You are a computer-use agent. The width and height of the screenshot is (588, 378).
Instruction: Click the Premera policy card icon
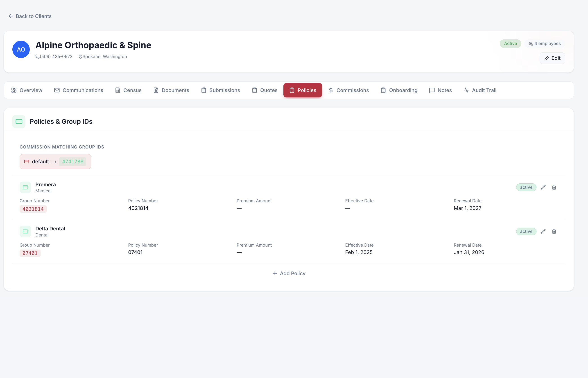(25, 187)
